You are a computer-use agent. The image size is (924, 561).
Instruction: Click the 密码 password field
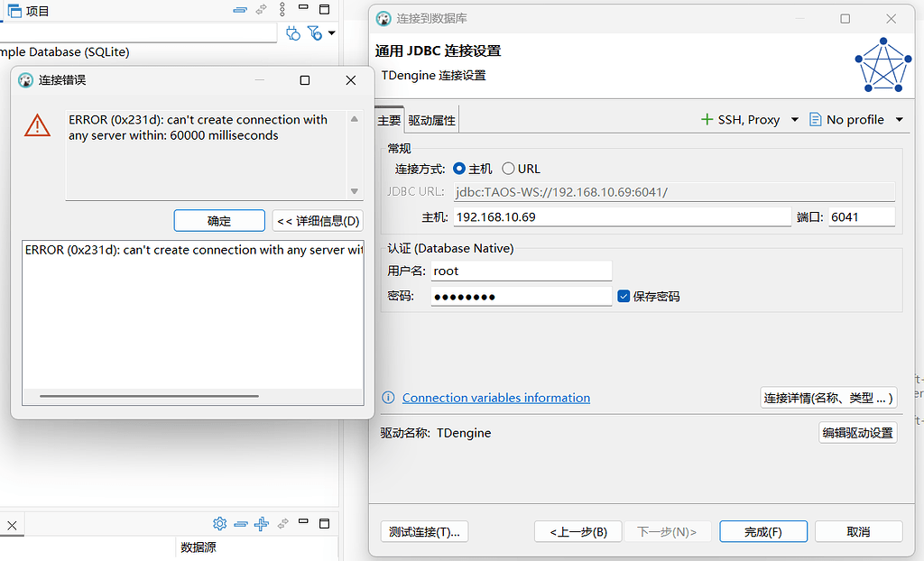(x=522, y=297)
